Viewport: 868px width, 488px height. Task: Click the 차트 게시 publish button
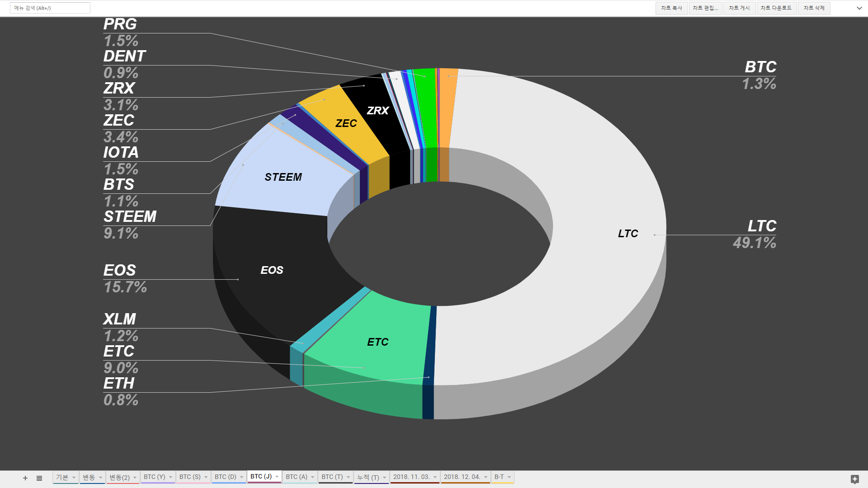(739, 8)
